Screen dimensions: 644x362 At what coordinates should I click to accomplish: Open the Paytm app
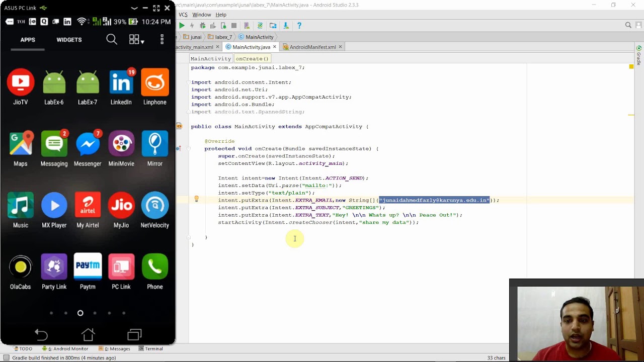click(88, 271)
